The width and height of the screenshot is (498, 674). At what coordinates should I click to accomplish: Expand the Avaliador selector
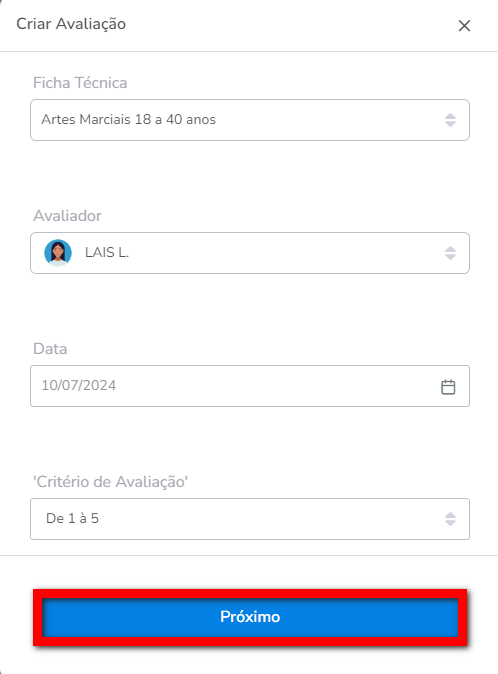click(250, 253)
